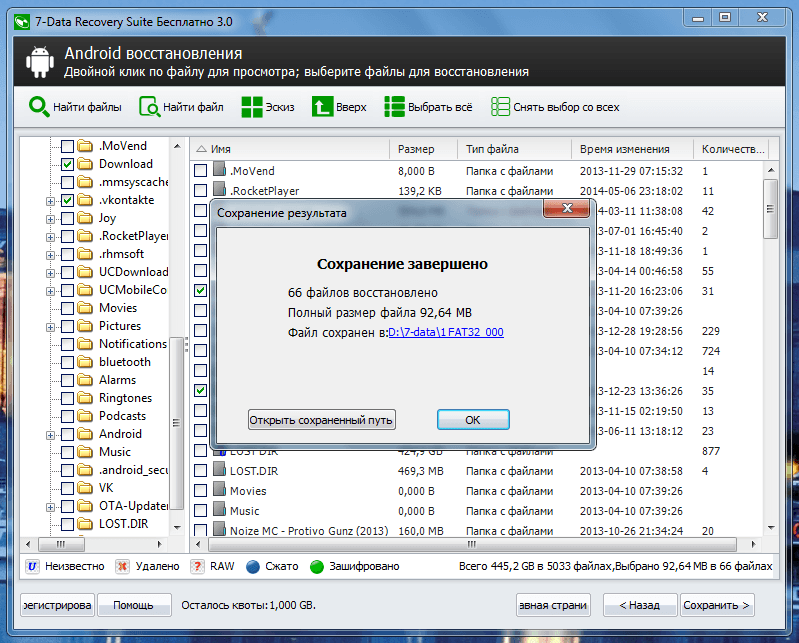Sort by the Размер column header
This screenshot has width=799, height=643.
(x=423, y=149)
